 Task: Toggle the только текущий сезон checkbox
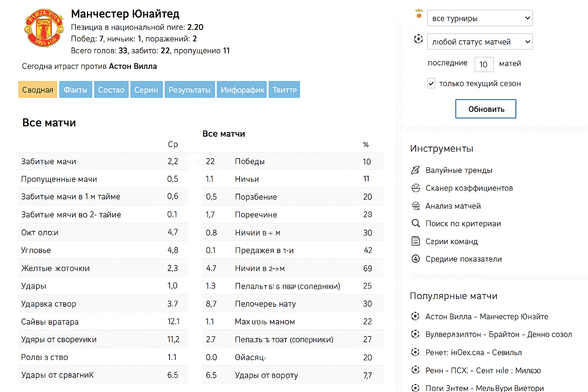[x=431, y=83]
